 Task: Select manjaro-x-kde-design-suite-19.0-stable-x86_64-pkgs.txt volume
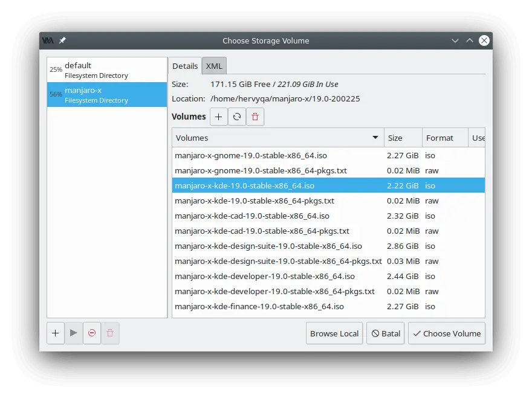(x=328, y=261)
